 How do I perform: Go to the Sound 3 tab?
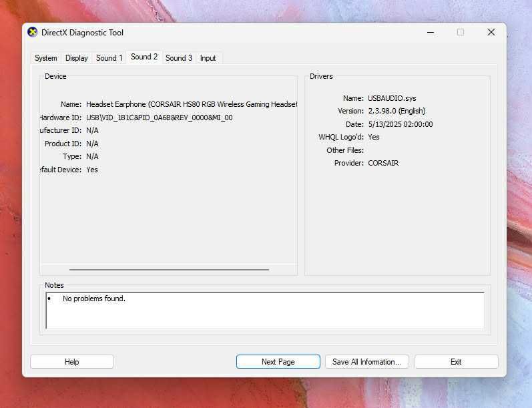pos(179,58)
